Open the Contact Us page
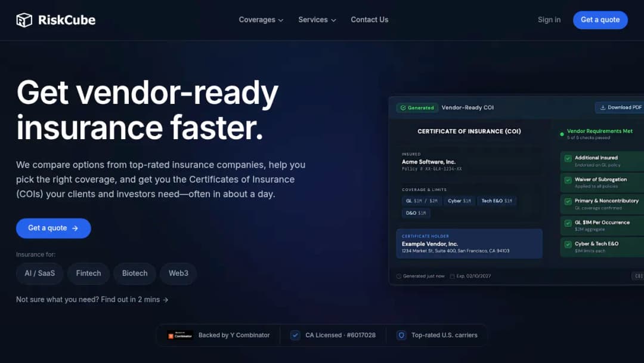Viewport: 644px width, 363px height. [369, 20]
